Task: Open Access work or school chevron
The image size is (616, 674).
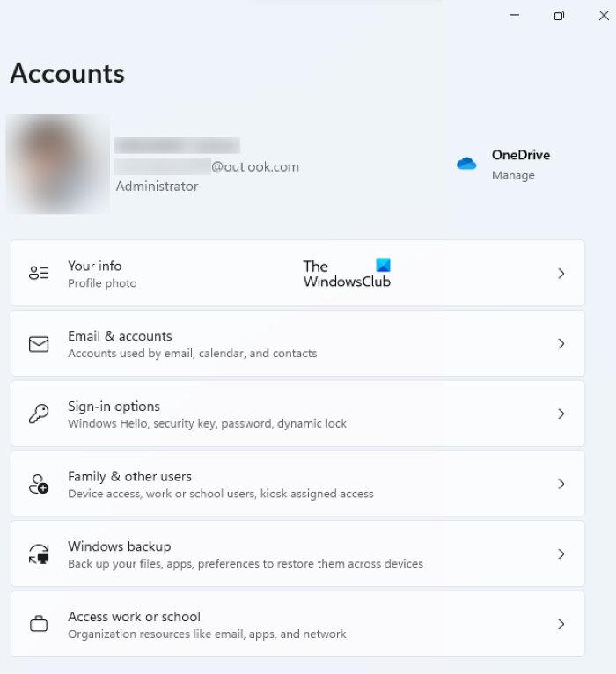Action: [561, 624]
